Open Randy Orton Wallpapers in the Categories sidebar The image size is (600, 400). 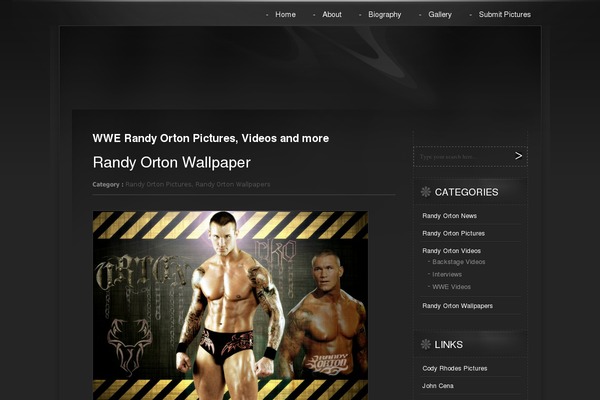(x=458, y=306)
